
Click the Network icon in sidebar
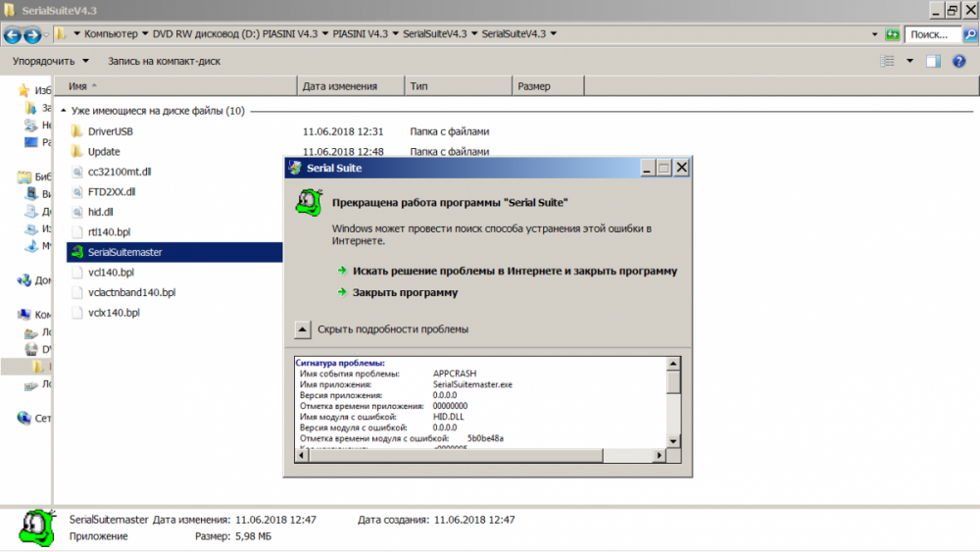24,418
